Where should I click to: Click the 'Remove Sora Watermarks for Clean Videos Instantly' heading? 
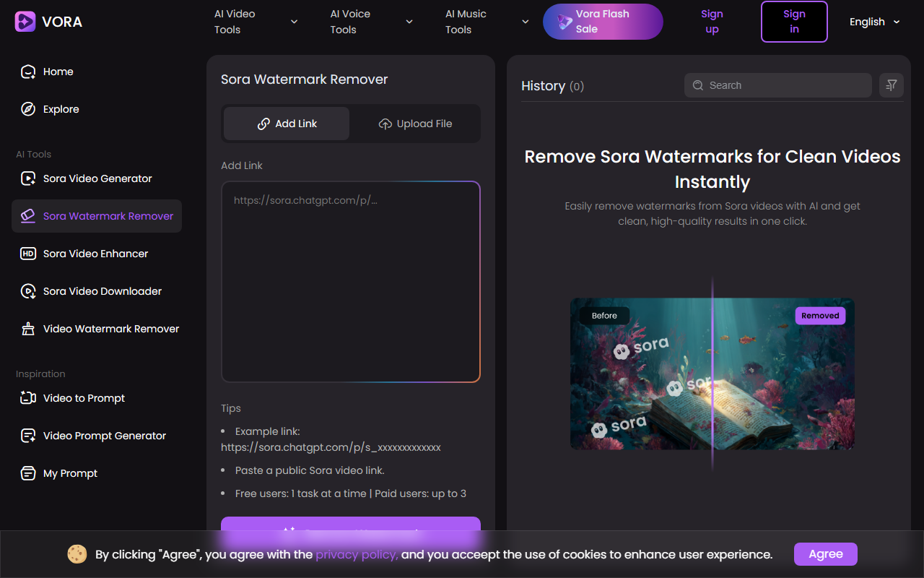(x=712, y=169)
